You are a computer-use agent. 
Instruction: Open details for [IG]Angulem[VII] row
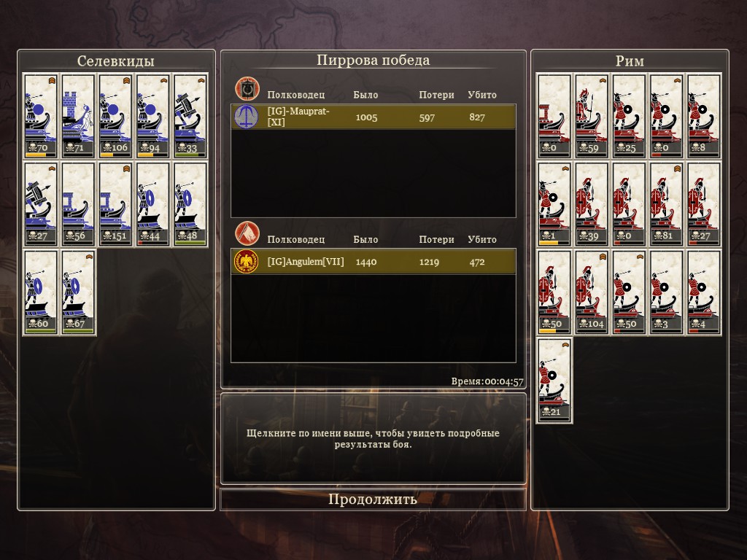coord(373,262)
